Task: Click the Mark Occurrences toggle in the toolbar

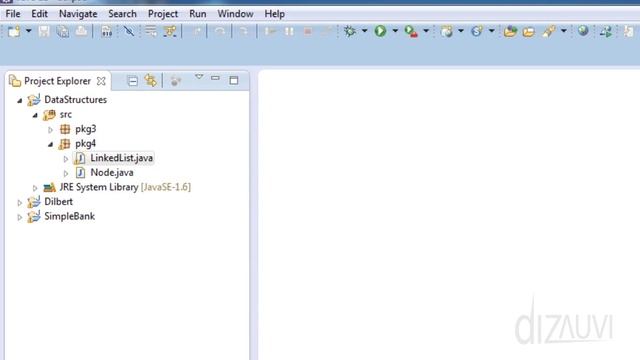Action: (x=129, y=31)
